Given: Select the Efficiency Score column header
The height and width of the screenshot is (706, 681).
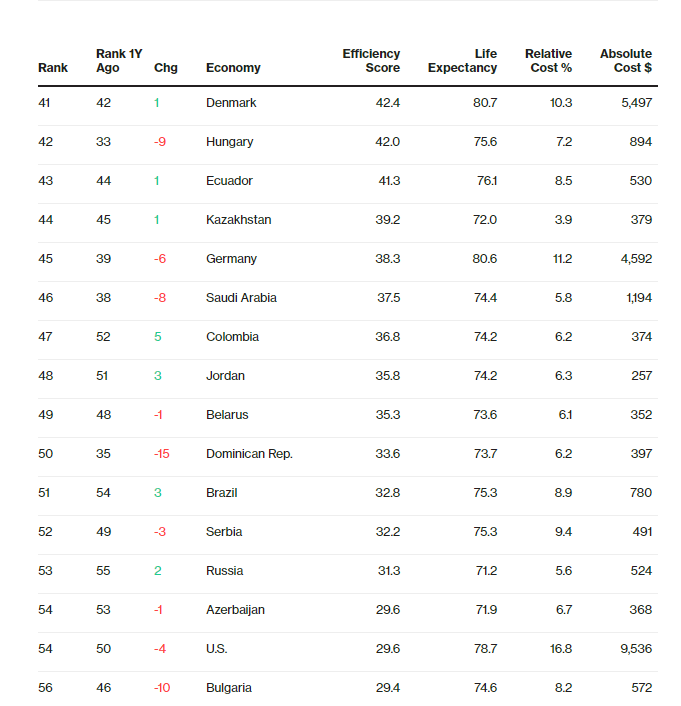Looking at the screenshot, I should pos(371,61).
